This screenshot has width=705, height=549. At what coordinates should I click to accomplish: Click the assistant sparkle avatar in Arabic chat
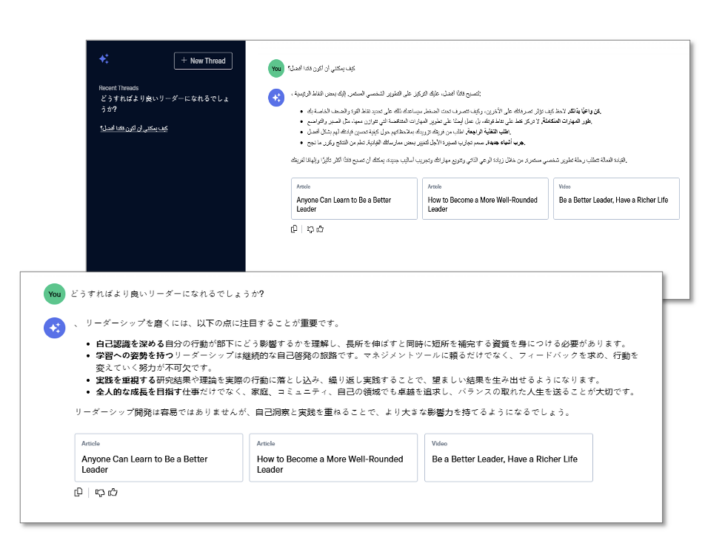pyautogui.click(x=275, y=97)
